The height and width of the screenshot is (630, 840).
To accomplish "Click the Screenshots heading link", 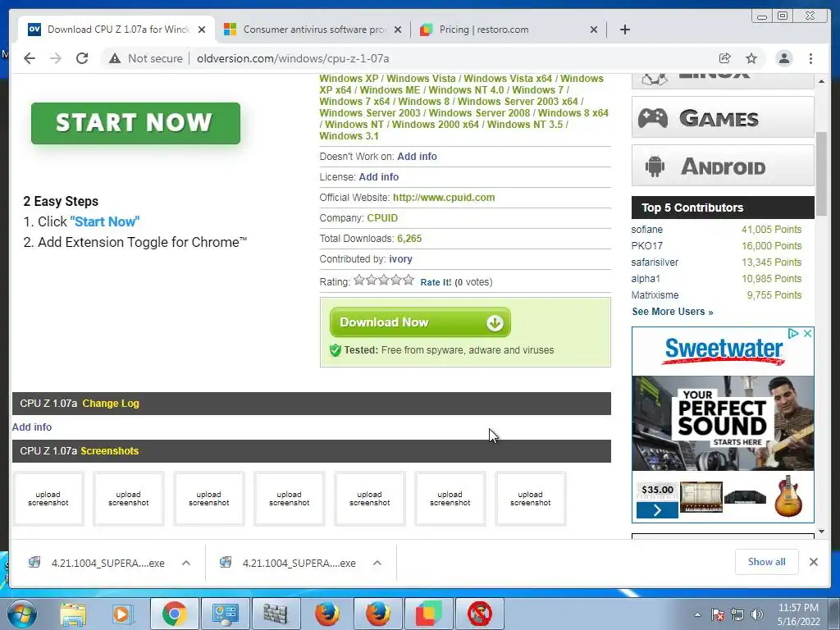I will [109, 451].
